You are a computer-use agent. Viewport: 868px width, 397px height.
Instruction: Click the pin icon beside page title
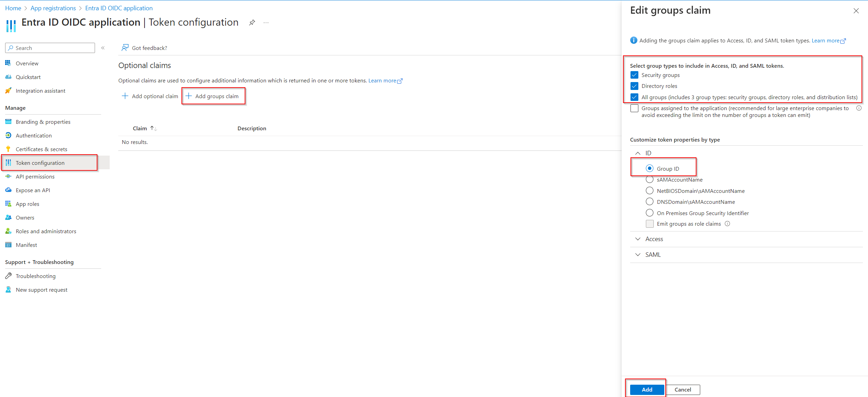pyautogui.click(x=252, y=23)
